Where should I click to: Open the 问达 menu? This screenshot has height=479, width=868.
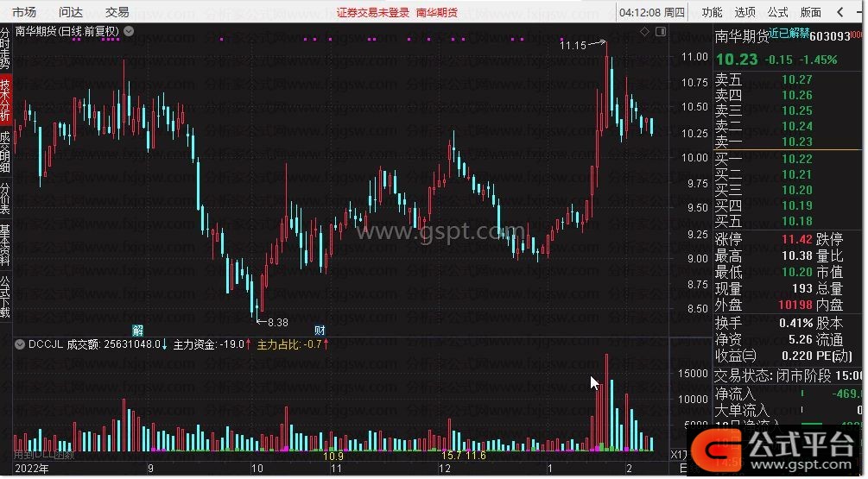point(70,11)
